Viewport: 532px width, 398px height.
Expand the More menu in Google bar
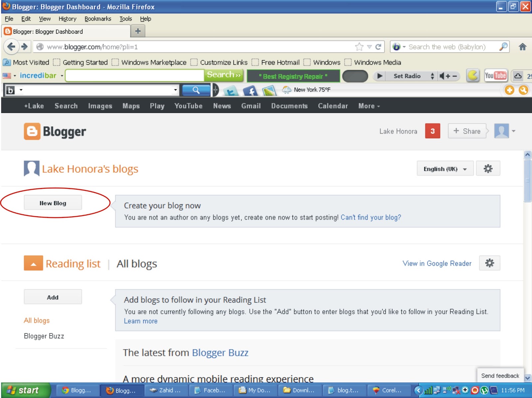coord(369,106)
